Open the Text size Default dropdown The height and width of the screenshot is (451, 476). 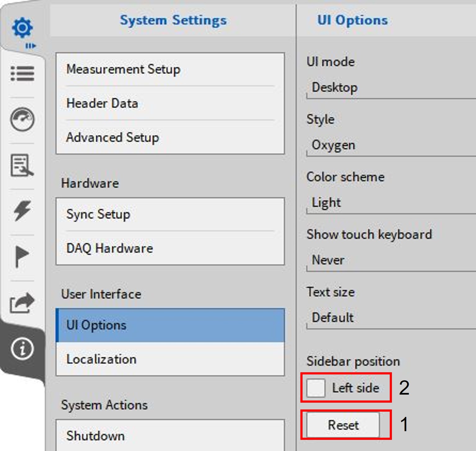pos(391,318)
